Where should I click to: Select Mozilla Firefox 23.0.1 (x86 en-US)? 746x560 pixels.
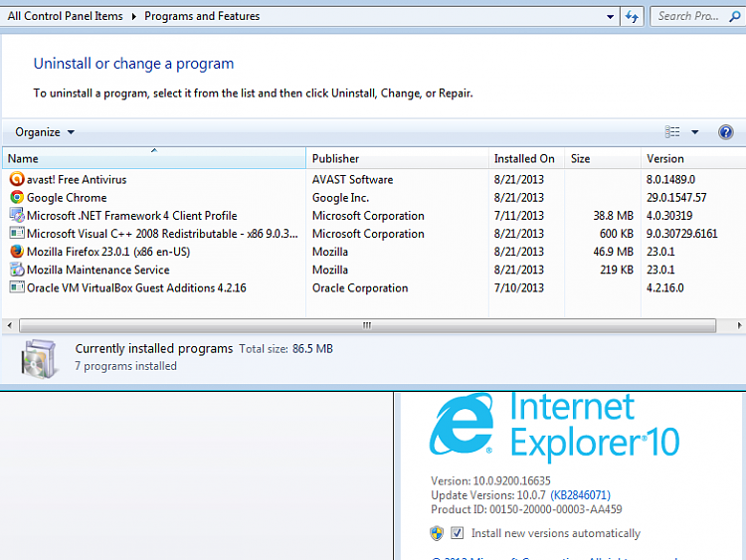pos(108,252)
